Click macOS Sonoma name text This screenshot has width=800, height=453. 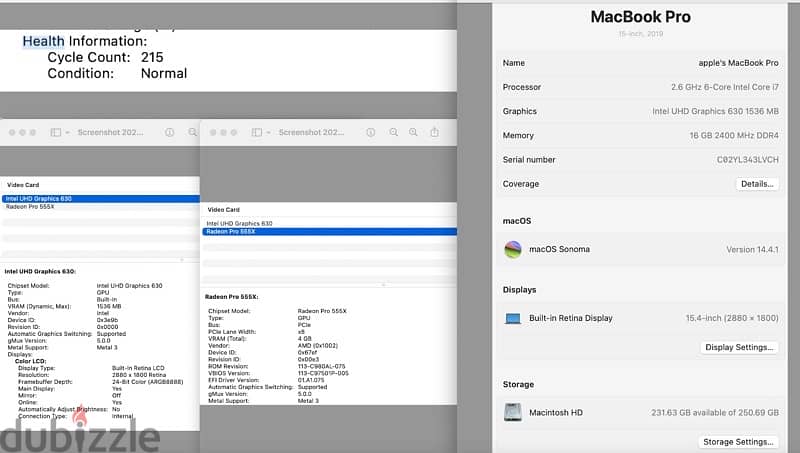click(x=559, y=249)
